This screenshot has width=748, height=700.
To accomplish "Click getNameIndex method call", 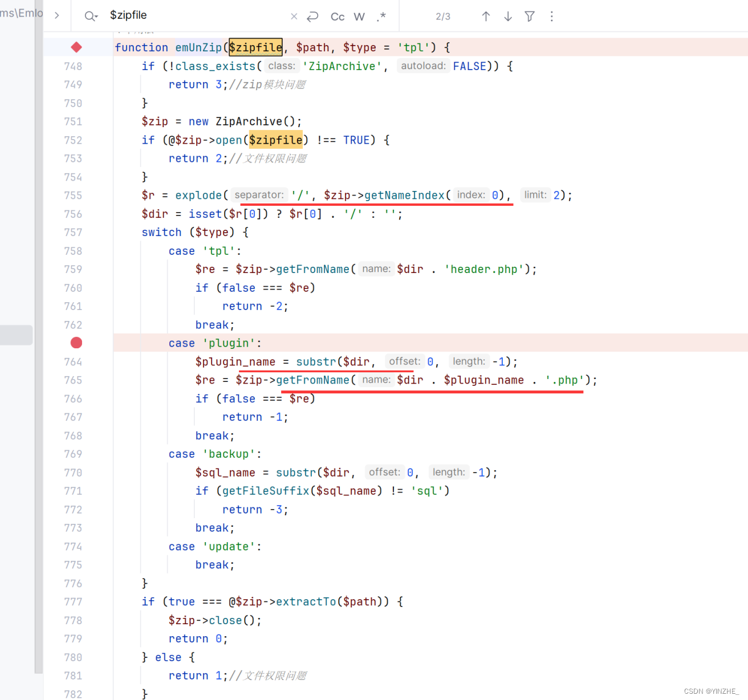I will pos(404,196).
